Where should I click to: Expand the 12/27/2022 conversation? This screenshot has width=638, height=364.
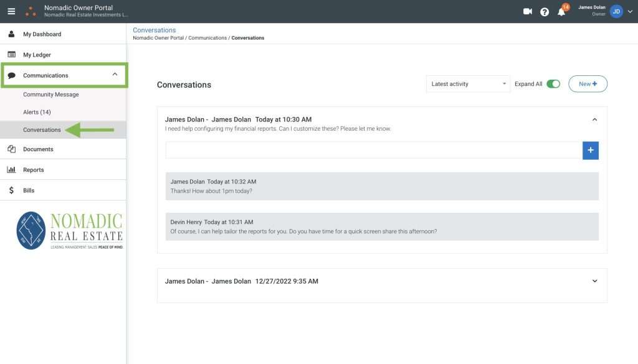(x=594, y=281)
